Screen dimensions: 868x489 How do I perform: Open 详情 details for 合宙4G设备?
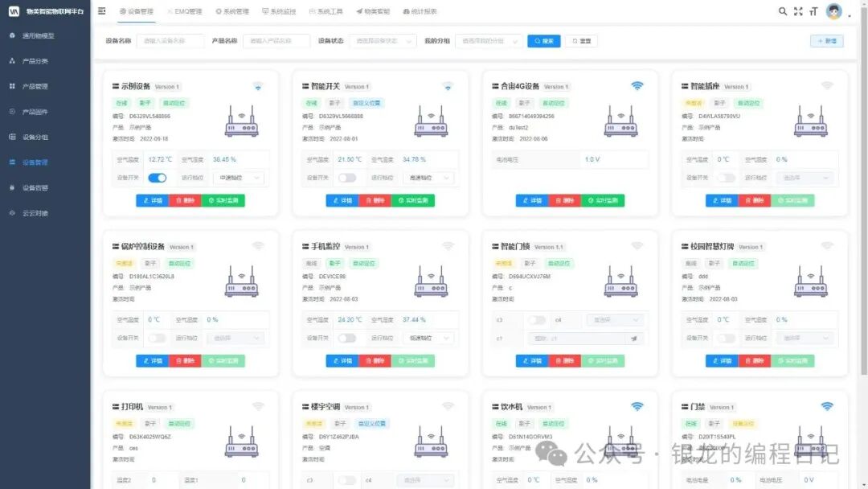pos(532,200)
